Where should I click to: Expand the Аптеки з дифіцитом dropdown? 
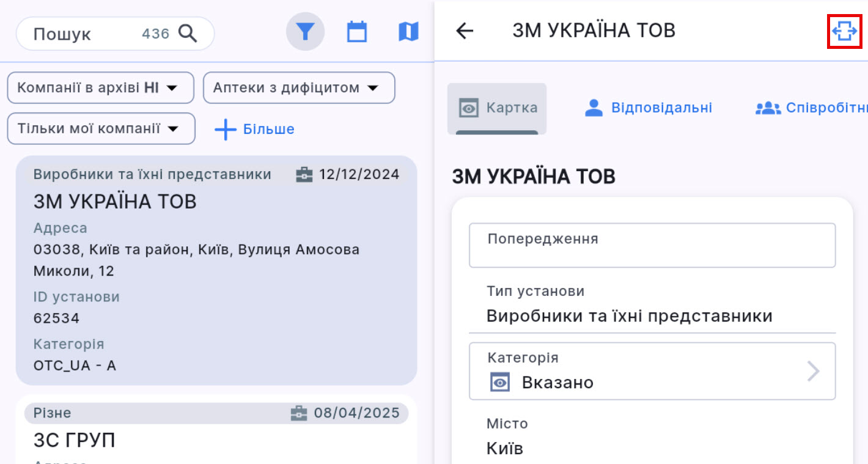[x=299, y=87]
